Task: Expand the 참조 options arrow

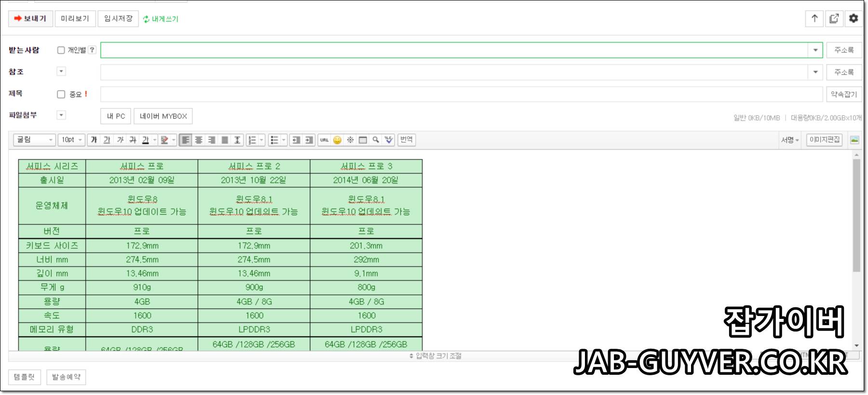Action: click(61, 71)
